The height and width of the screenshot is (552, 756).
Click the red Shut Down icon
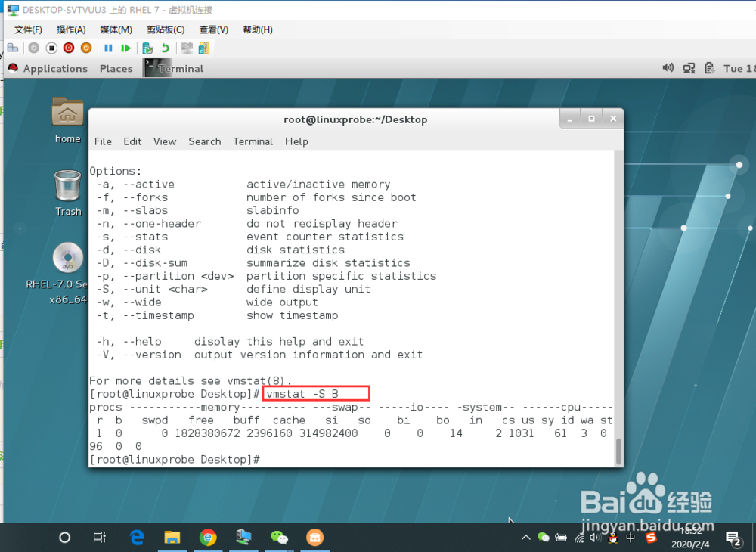(69, 48)
